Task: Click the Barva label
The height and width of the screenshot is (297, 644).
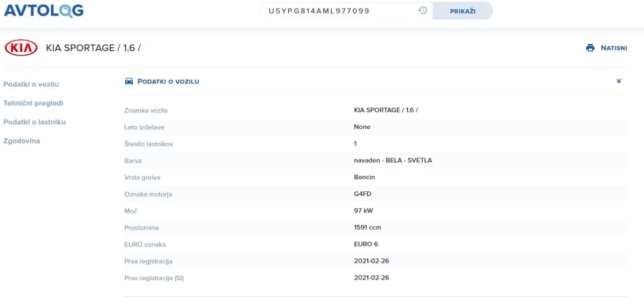Action: click(x=133, y=161)
